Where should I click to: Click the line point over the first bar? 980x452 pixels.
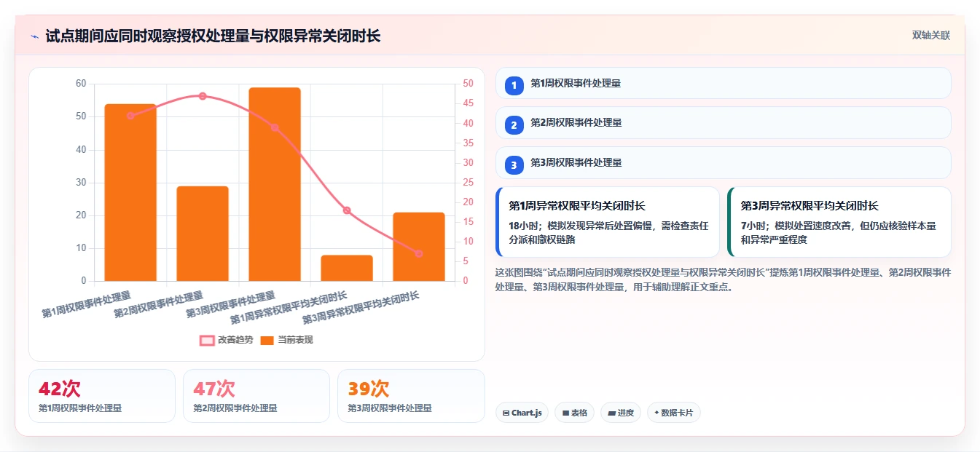[x=130, y=115]
